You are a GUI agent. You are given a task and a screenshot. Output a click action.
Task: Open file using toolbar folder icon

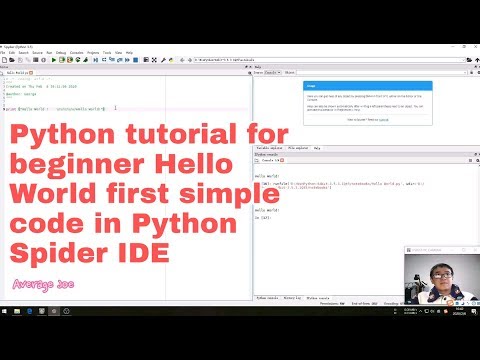tap(12, 60)
